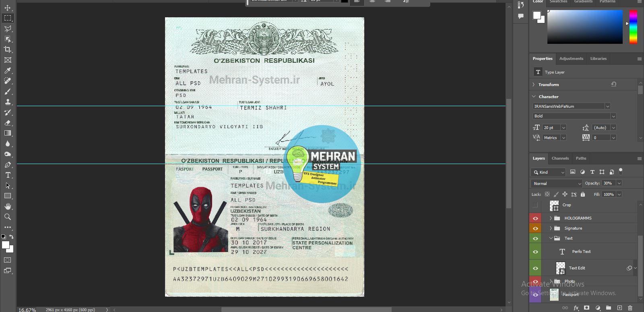
Task: Select the Sponge tool
Action: click(8, 154)
